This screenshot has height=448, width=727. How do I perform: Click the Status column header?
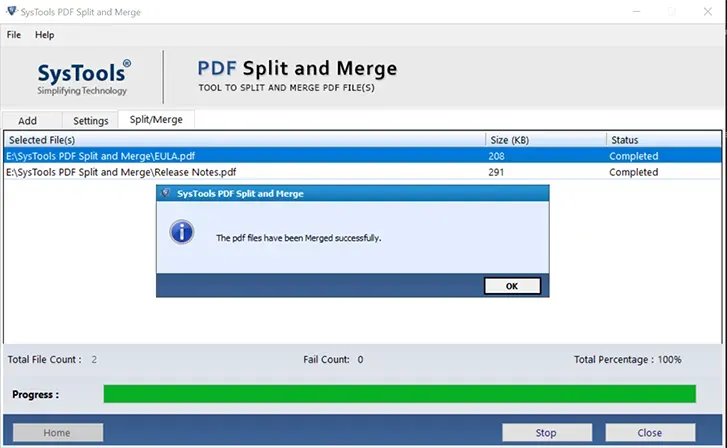(664, 140)
